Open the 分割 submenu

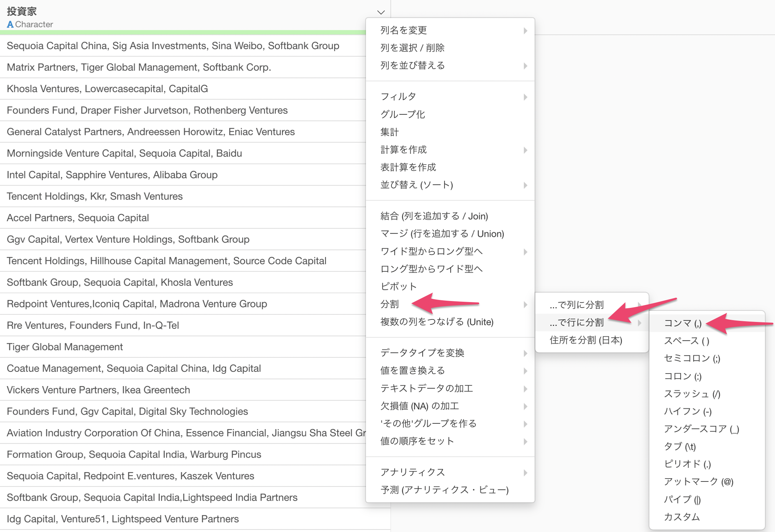450,304
